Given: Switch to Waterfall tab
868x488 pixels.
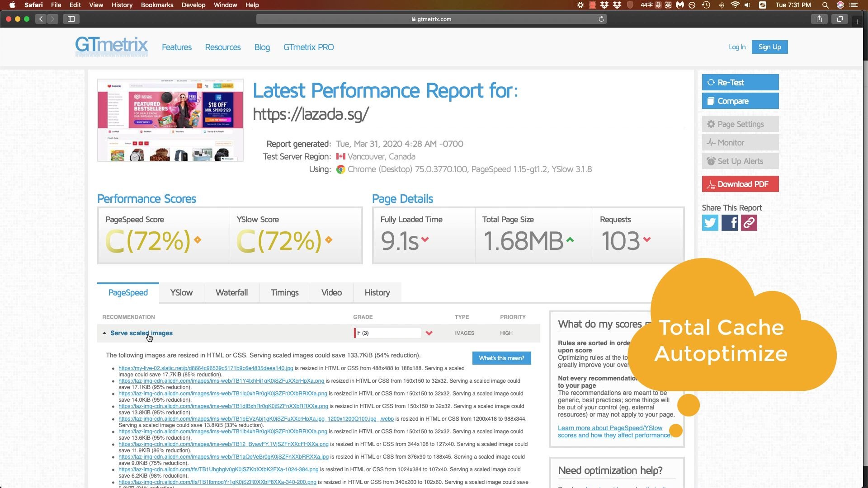Looking at the screenshot, I should (x=231, y=292).
